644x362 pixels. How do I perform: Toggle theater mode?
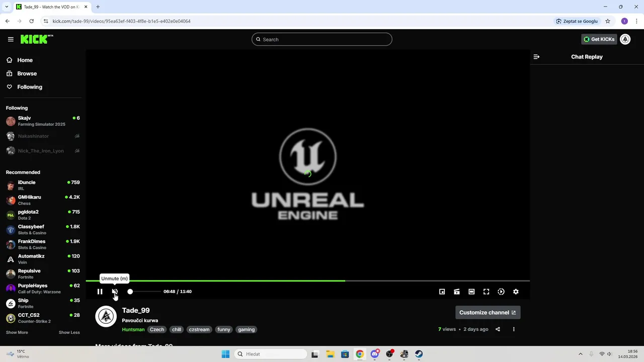[x=471, y=292]
